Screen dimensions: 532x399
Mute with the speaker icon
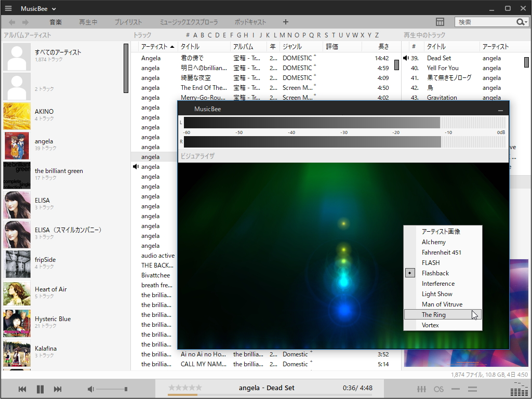tap(90, 389)
